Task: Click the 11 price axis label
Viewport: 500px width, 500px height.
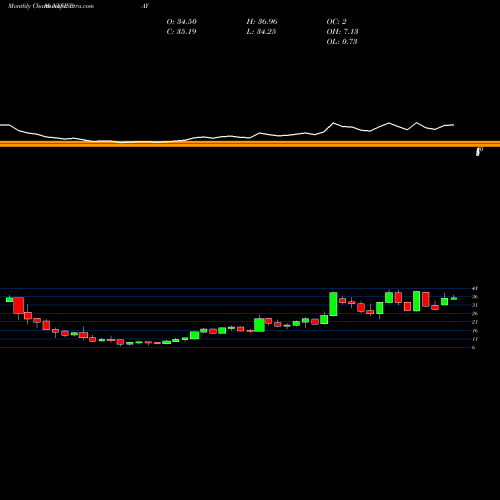Action: tap(475, 339)
